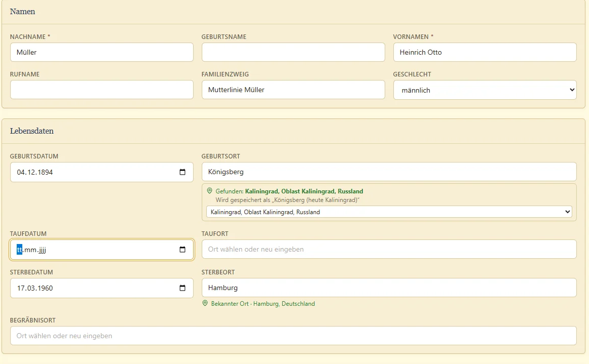589x364 pixels.
Task: Edit the Familienzweig field
Action: 293,90
